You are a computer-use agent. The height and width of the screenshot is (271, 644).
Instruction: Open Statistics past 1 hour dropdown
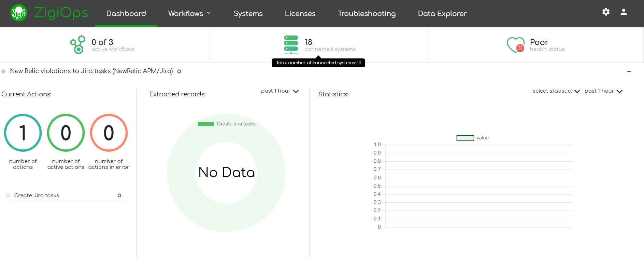[x=603, y=91]
